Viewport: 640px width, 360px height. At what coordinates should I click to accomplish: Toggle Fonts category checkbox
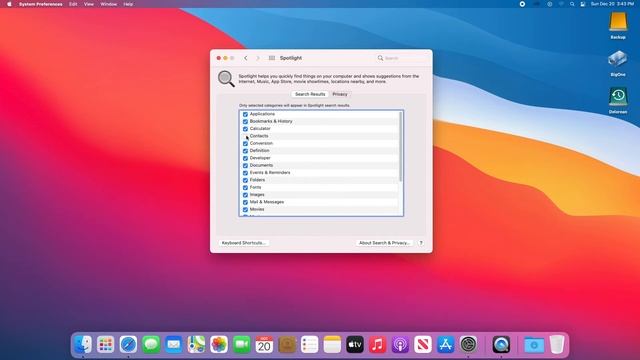coord(245,188)
